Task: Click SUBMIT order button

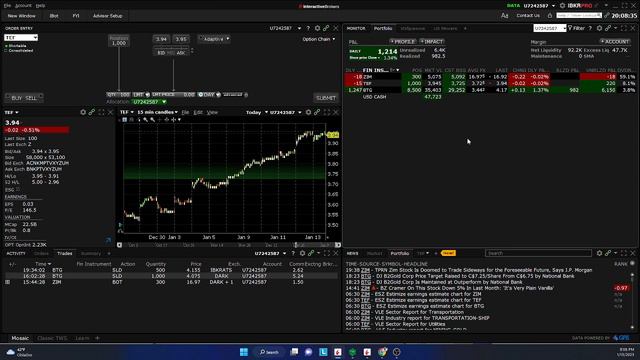Action: [x=326, y=98]
